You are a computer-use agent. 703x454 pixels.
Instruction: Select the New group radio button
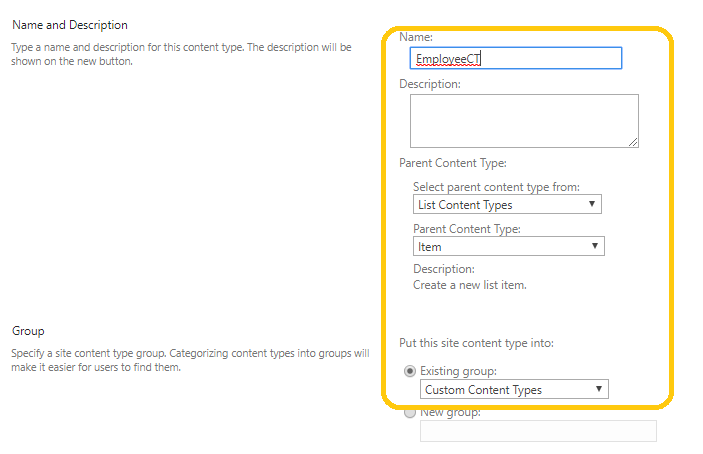[x=410, y=412]
